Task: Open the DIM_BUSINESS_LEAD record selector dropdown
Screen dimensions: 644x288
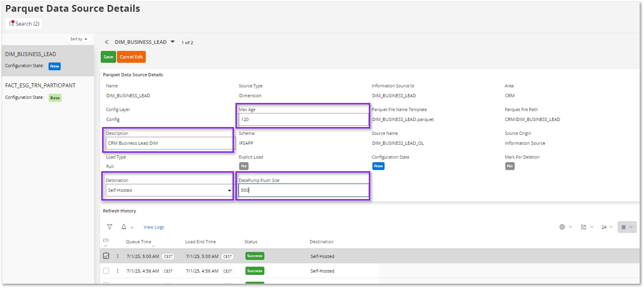Action: point(172,42)
